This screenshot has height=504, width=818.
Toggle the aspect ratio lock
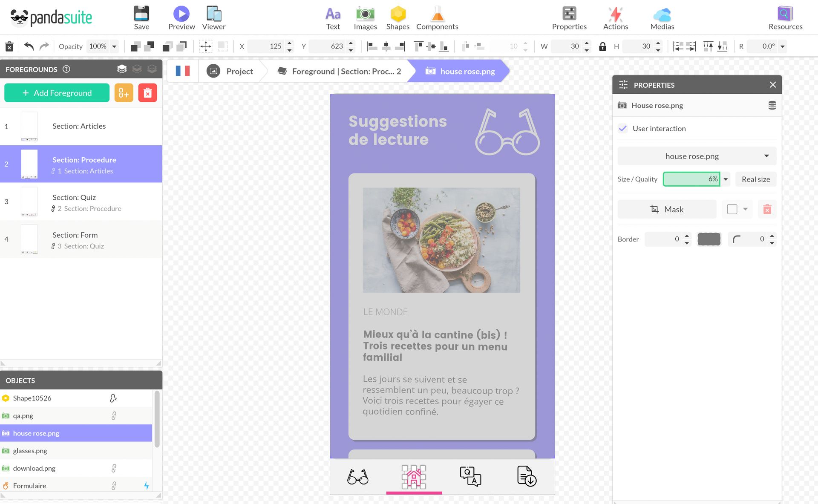[x=602, y=46]
